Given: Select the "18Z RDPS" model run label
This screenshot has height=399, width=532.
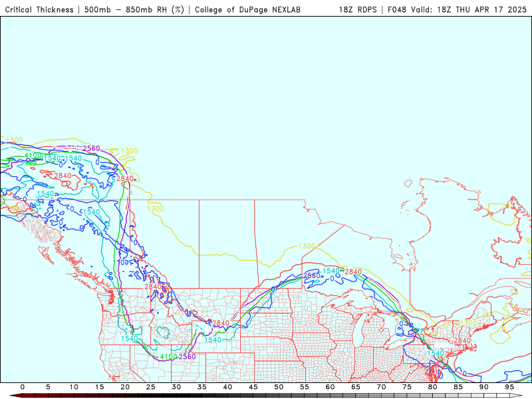Looking at the screenshot, I should click(x=358, y=10).
